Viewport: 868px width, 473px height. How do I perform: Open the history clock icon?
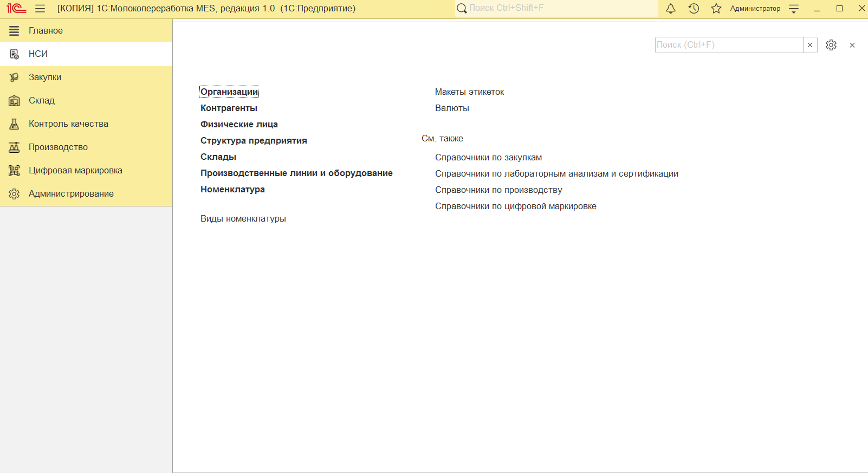[694, 8]
